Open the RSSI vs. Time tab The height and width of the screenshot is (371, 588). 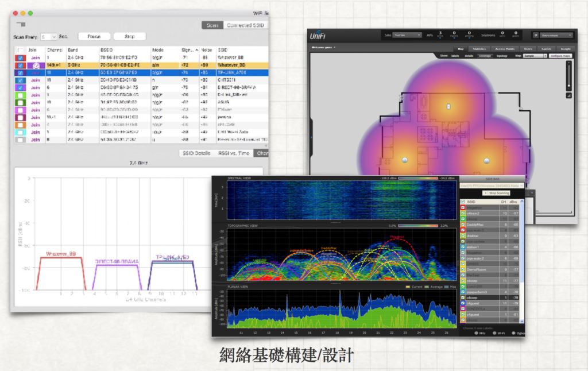pyautogui.click(x=234, y=153)
